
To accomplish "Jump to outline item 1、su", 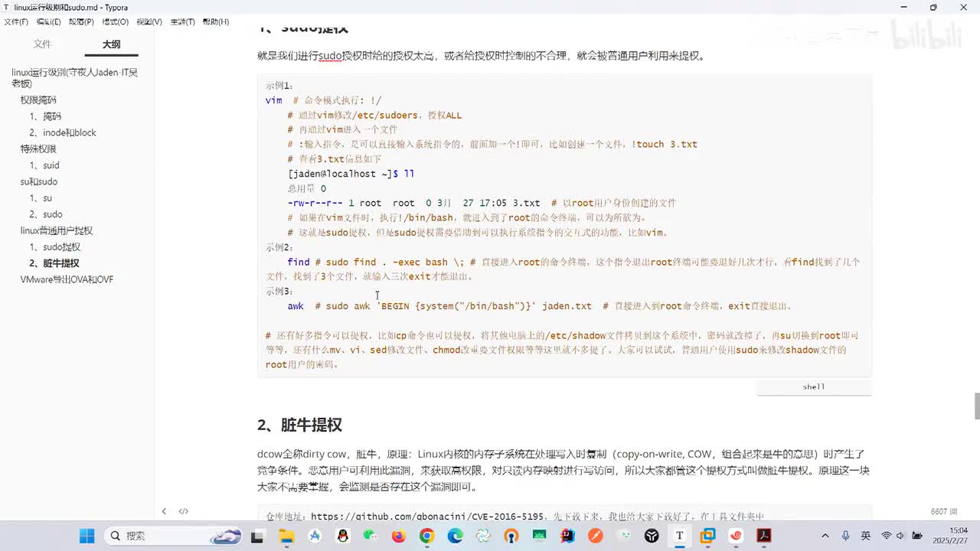I will click(41, 198).
